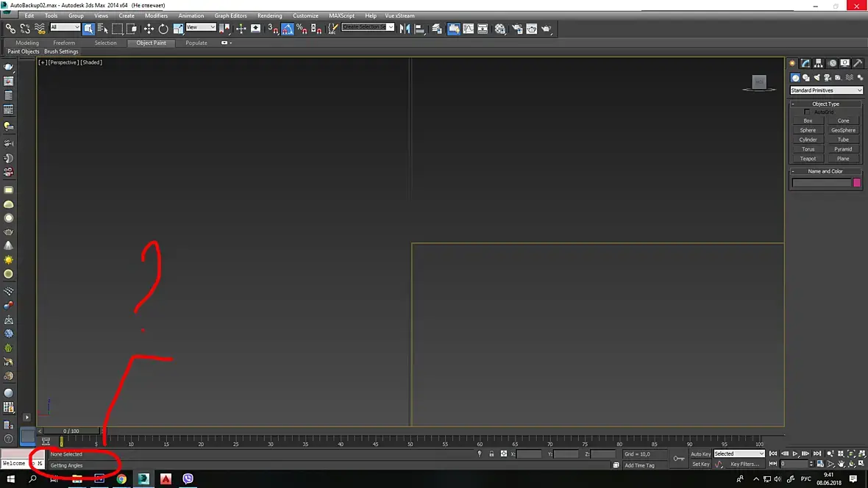Viewport: 868px width, 488px height.
Task: Open the Key Filters dialog button
Action: [744, 464]
